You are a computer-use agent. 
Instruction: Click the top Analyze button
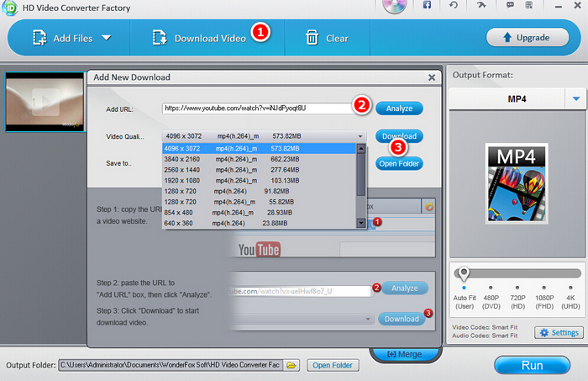399,108
